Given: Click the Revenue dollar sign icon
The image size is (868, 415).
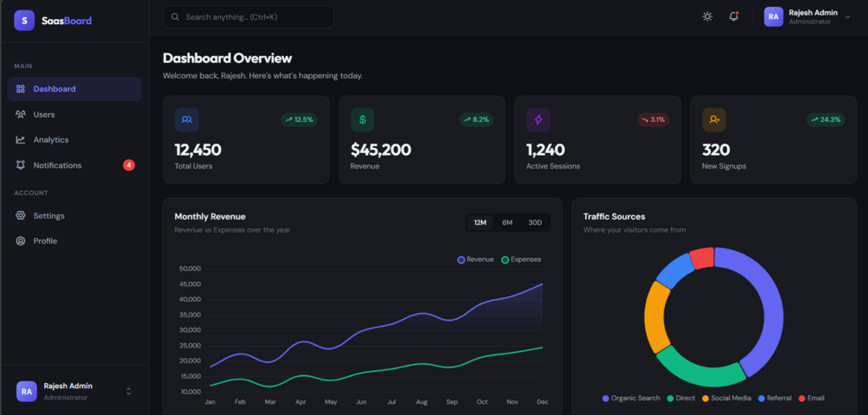Looking at the screenshot, I should tap(363, 119).
